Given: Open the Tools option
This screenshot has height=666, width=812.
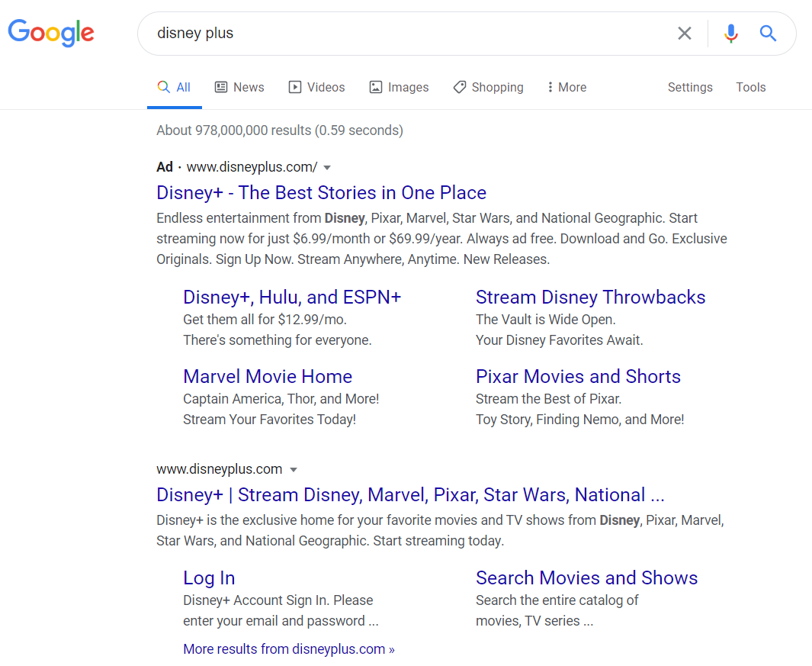Looking at the screenshot, I should [750, 87].
